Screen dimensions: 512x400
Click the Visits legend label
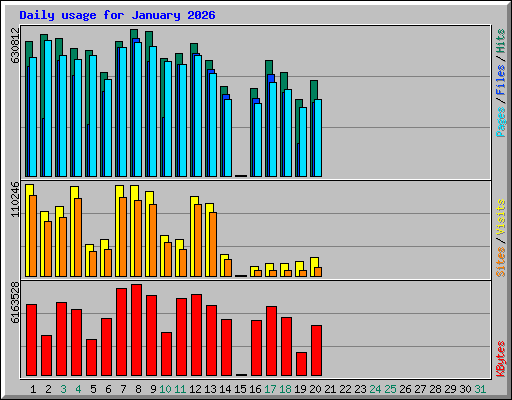(501, 217)
